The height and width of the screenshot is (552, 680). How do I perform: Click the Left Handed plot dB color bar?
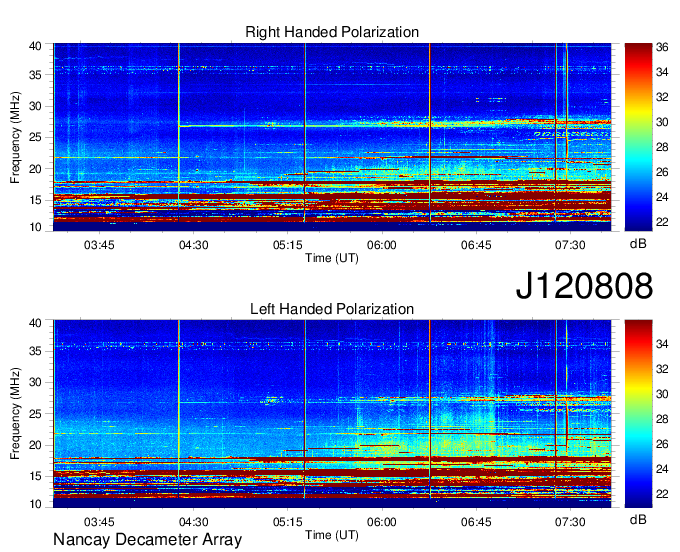click(638, 414)
